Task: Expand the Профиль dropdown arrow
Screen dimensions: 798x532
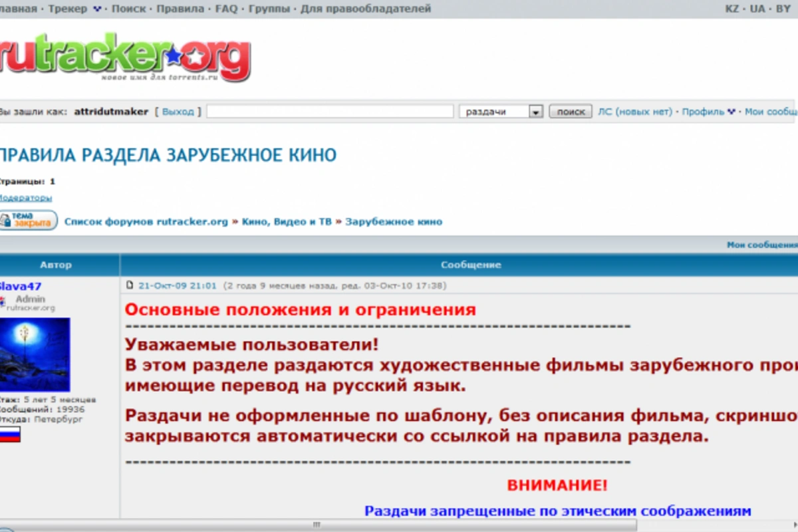Action: point(731,112)
